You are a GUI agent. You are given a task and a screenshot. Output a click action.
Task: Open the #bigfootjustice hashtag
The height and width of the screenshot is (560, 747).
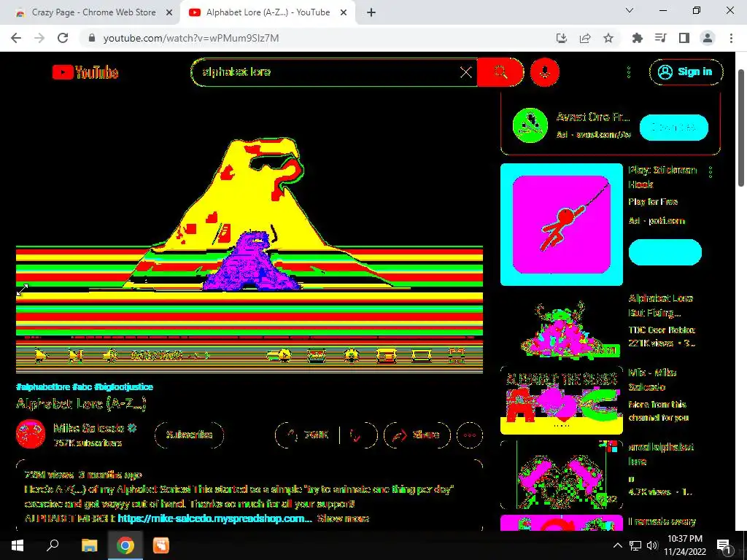123,386
